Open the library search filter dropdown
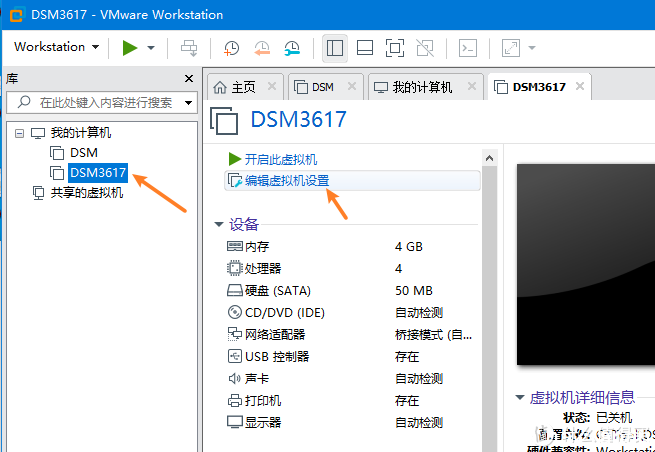 point(188,103)
